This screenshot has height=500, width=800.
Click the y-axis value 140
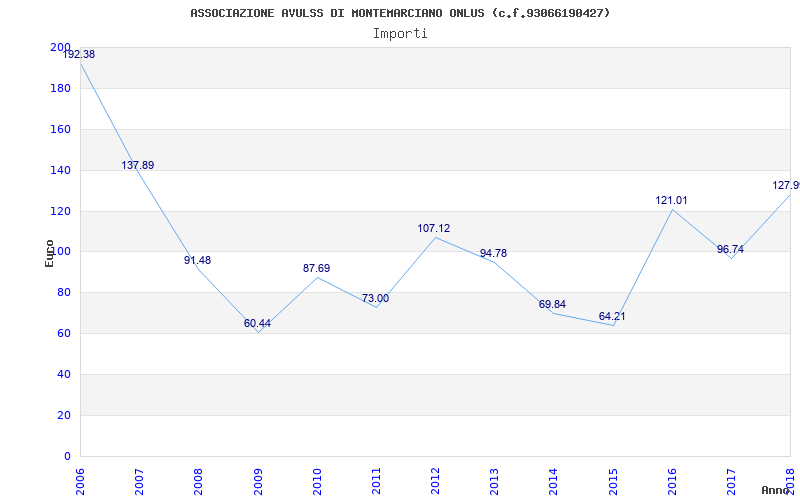pos(60,170)
